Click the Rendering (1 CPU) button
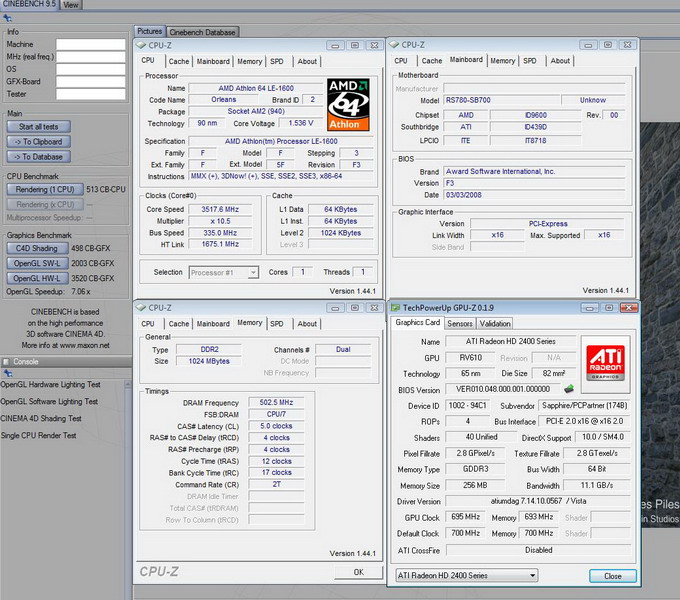 pyautogui.click(x=46, y=189)
